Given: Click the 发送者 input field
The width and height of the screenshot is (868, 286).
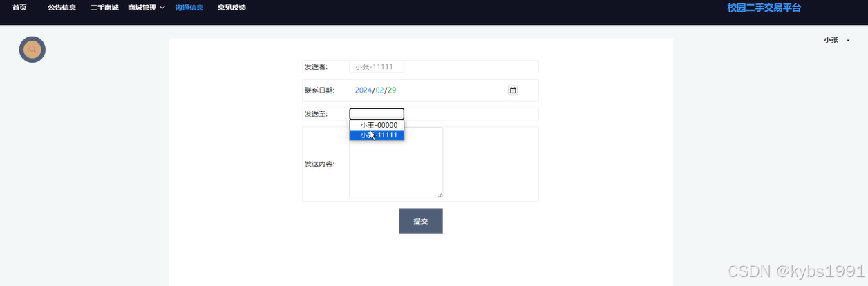Looking at the screenshot, I should pyautogui.click(x=377, y=67).
